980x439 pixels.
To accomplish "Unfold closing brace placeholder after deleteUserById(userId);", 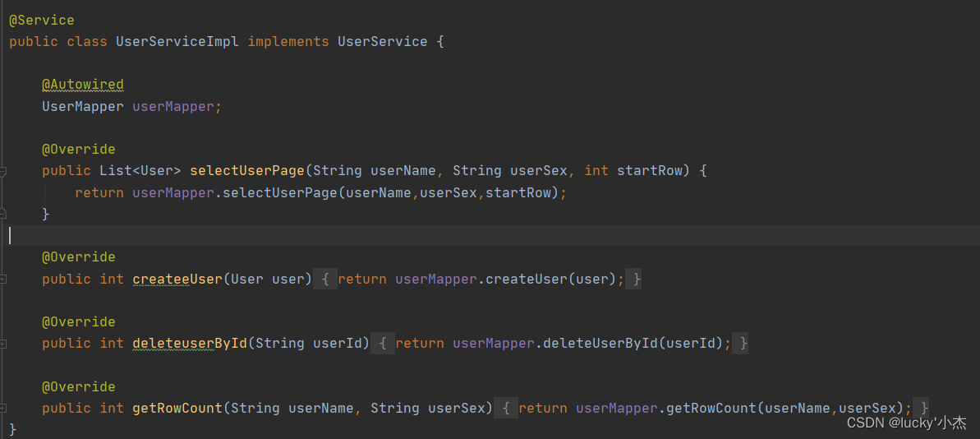I will pos(740,344).
